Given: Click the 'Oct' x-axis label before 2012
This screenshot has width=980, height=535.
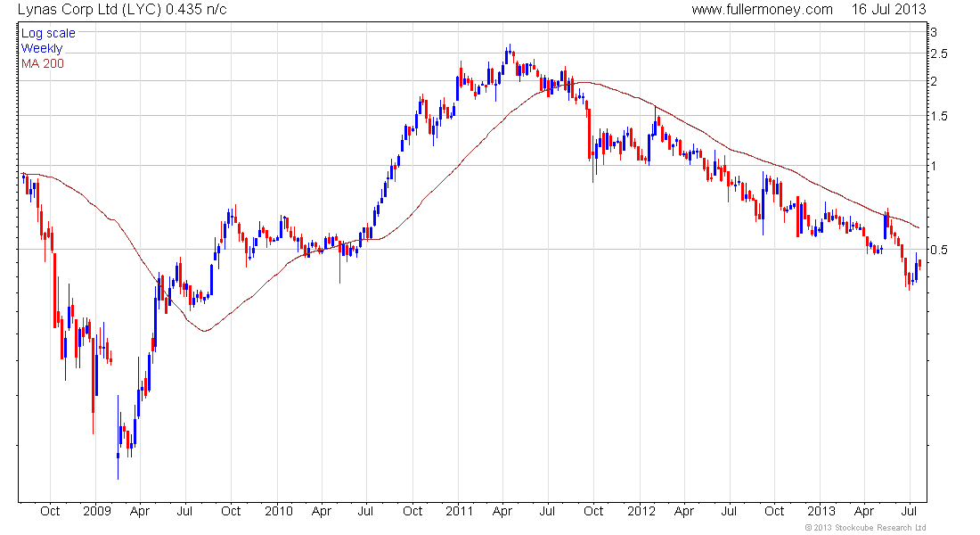Looking at the screenshot, I should 593,511.
